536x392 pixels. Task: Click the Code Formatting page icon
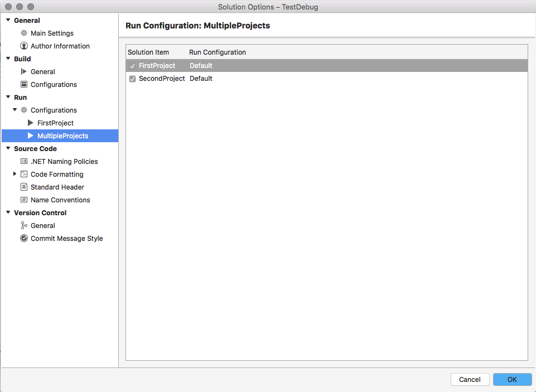click(24, 174)
